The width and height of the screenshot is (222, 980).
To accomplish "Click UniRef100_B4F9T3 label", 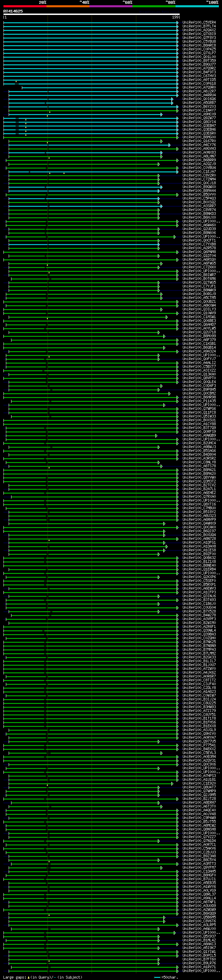I will click(199, 72).
